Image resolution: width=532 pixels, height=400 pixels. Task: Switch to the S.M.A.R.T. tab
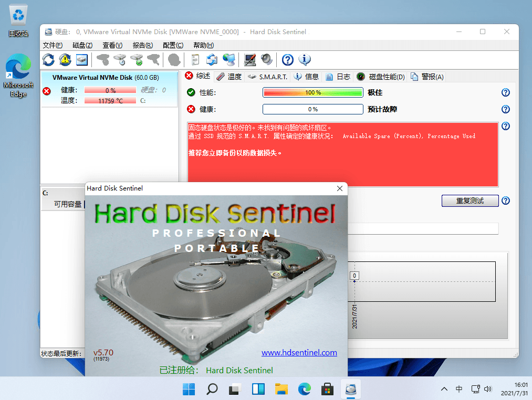point(268,77)
